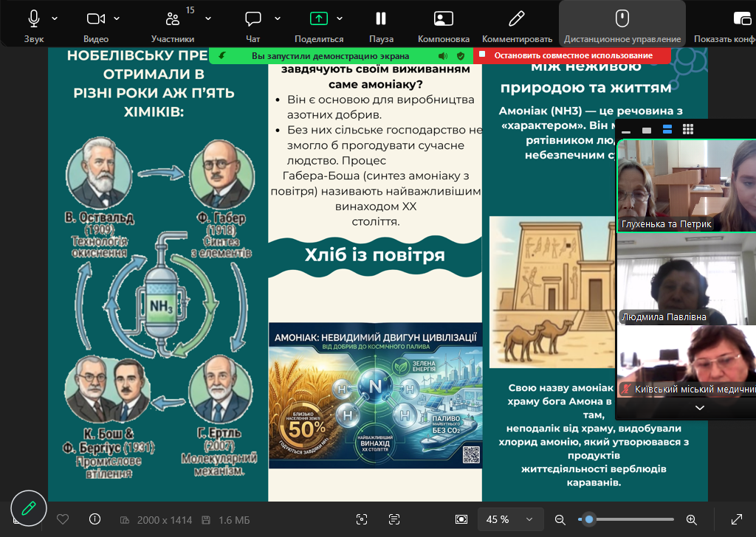Viewport: 756px width, 537px height.
Task: Expand chat options arrow
Action: [x=278, y=18]
